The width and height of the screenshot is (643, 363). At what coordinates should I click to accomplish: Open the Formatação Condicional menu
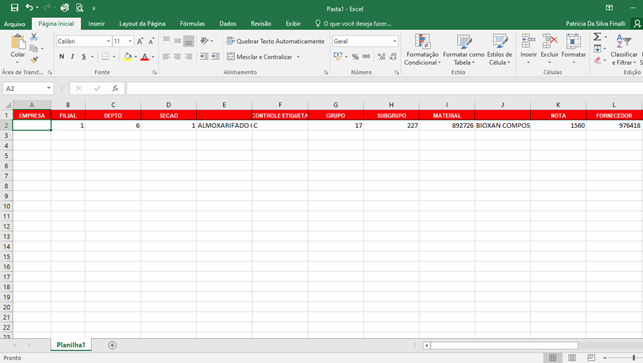(422, 50)
